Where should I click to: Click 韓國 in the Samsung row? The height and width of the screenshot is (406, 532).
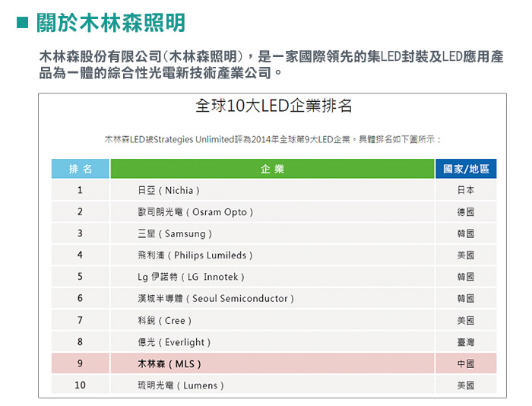[466, 233]
